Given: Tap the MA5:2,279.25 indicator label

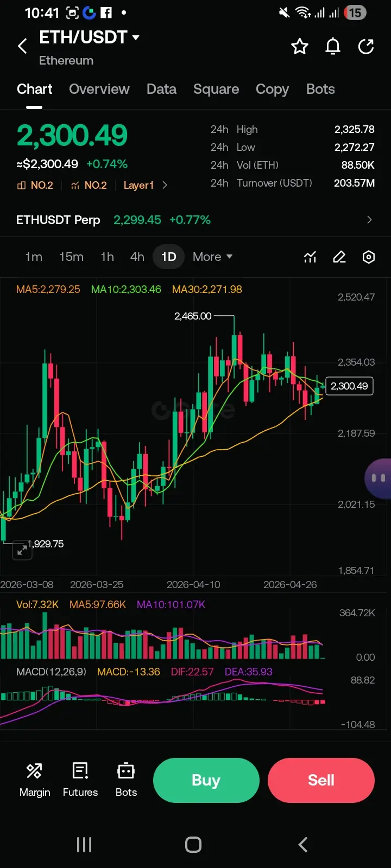Looking at the screenshot, I should (x=48, y=289).
